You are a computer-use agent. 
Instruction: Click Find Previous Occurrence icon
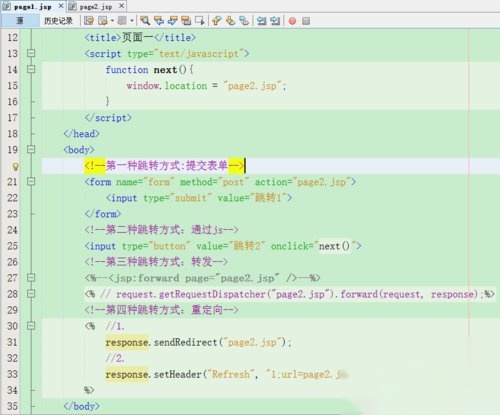[159, 21]
